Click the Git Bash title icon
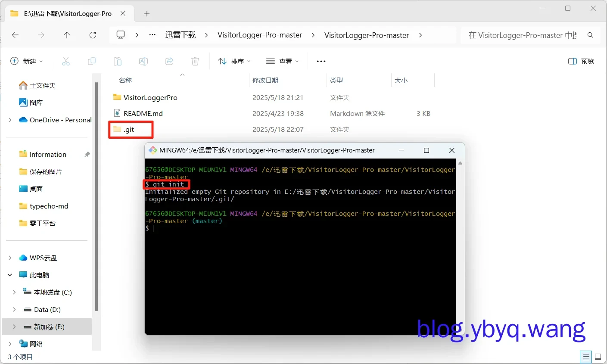Screen dimensions: 607x364 pyautogui.click(x=153, y=150)
